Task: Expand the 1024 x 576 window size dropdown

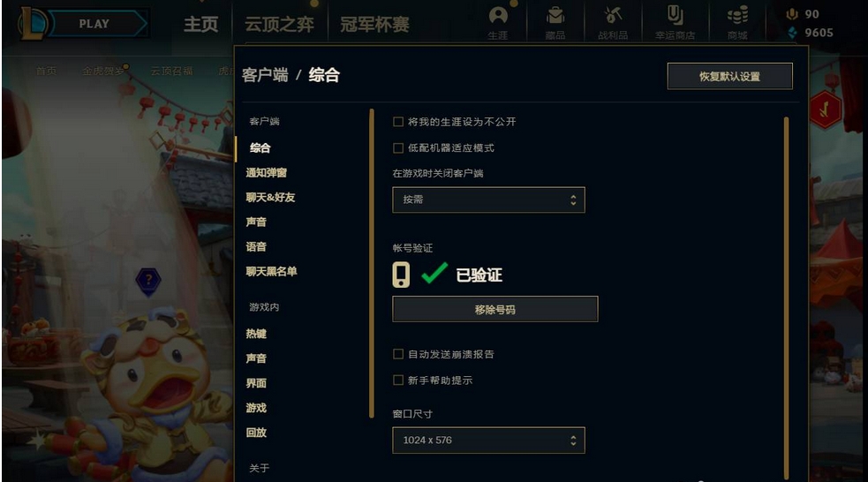Action: point(488,441)
